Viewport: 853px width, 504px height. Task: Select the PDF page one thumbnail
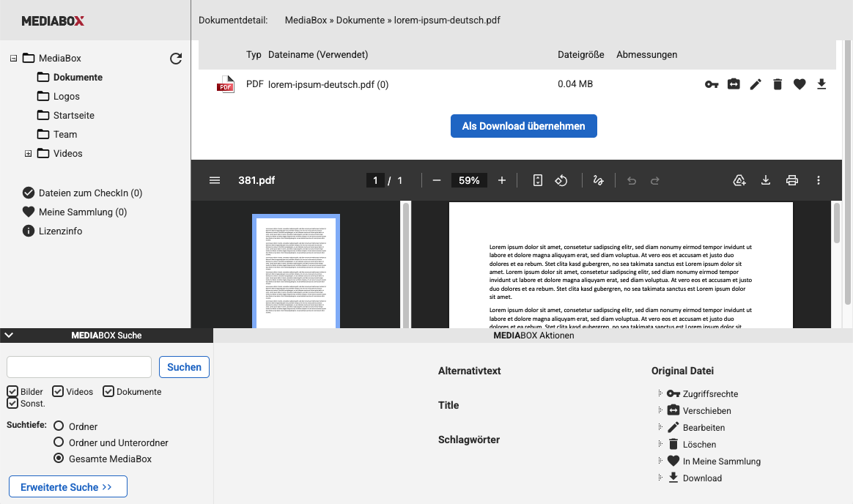pos(296,271)
